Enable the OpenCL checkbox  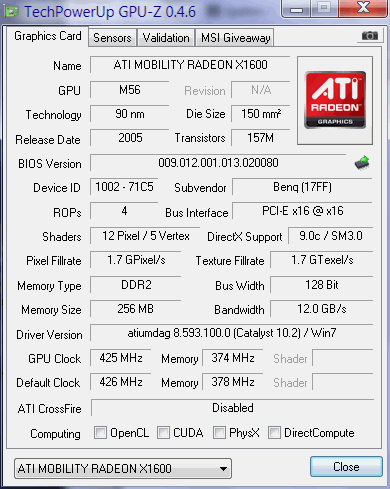click(x=100, y=433)
